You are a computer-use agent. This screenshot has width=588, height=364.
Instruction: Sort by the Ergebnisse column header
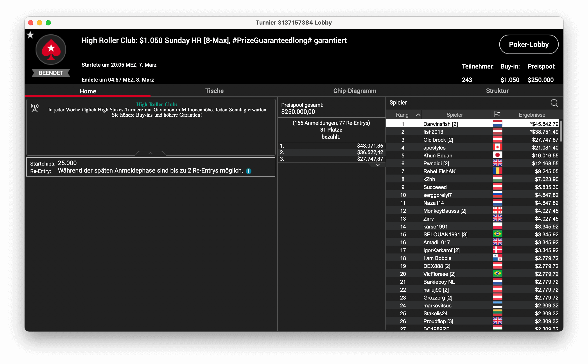coord(532,115)
